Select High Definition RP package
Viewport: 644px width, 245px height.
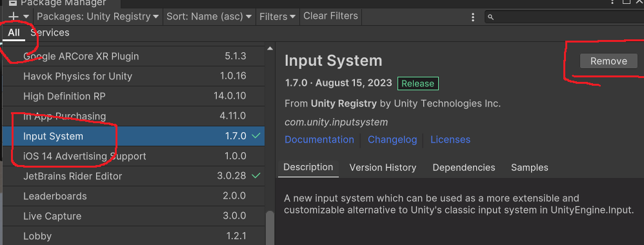click(x=133, y=97)
